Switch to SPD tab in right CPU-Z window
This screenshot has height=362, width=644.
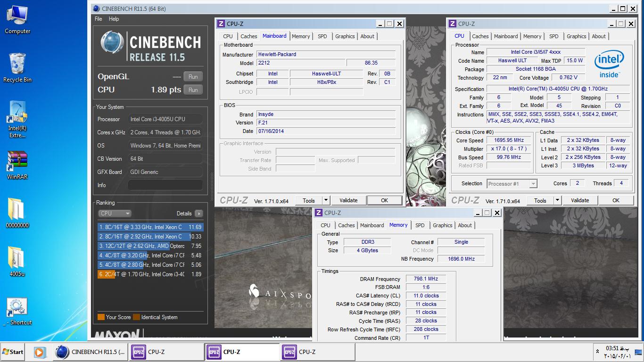pyautogui.click(x=554, y=36)
